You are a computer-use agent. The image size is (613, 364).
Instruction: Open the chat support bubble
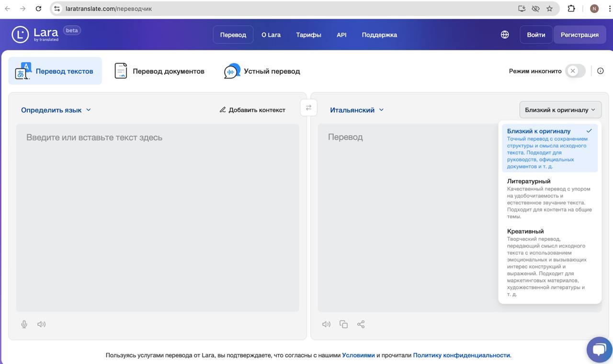(599, 350)
